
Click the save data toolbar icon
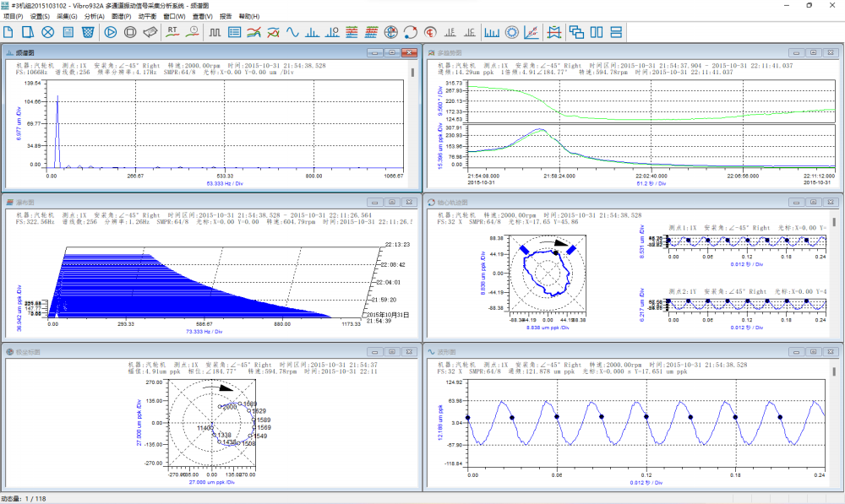coord(68,32)
